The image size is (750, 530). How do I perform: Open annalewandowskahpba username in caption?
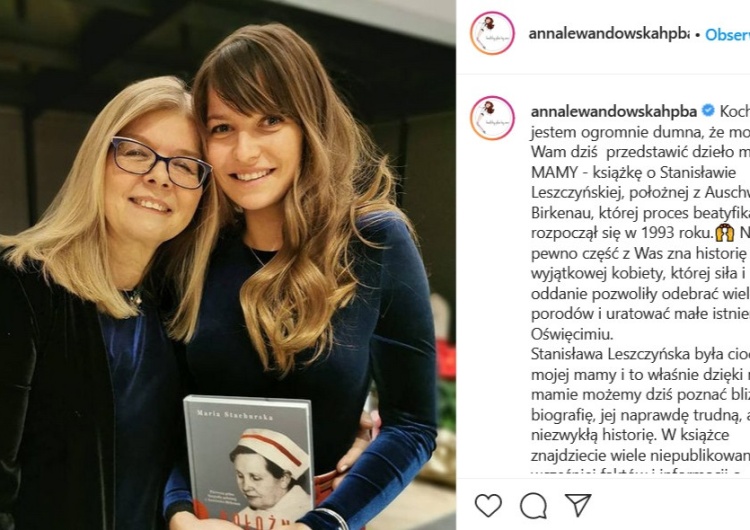point(614,111)
